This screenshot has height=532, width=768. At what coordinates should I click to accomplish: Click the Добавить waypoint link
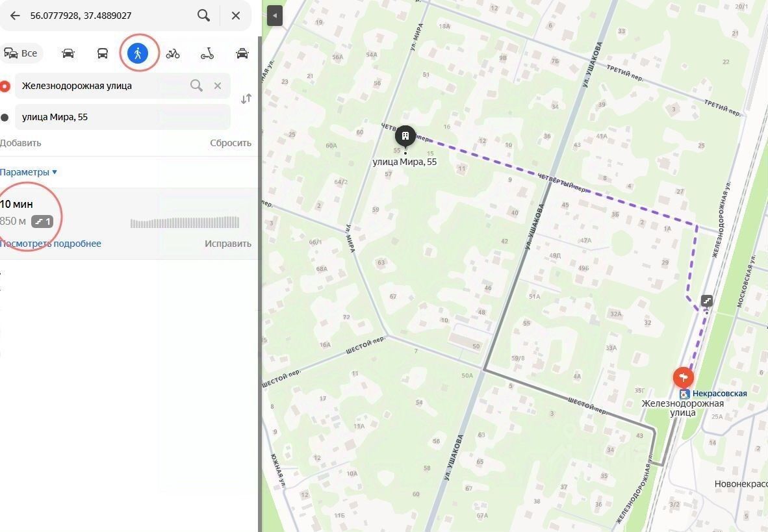coord(21,143)
